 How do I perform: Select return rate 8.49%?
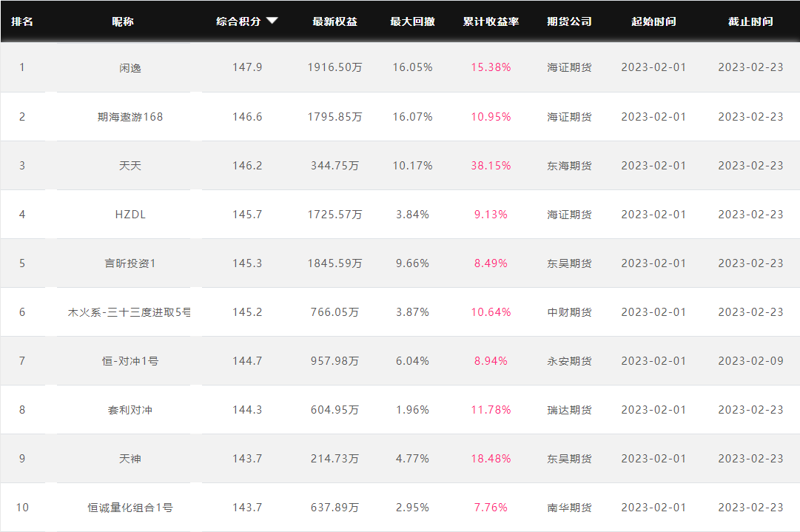(x=491, y=263)
